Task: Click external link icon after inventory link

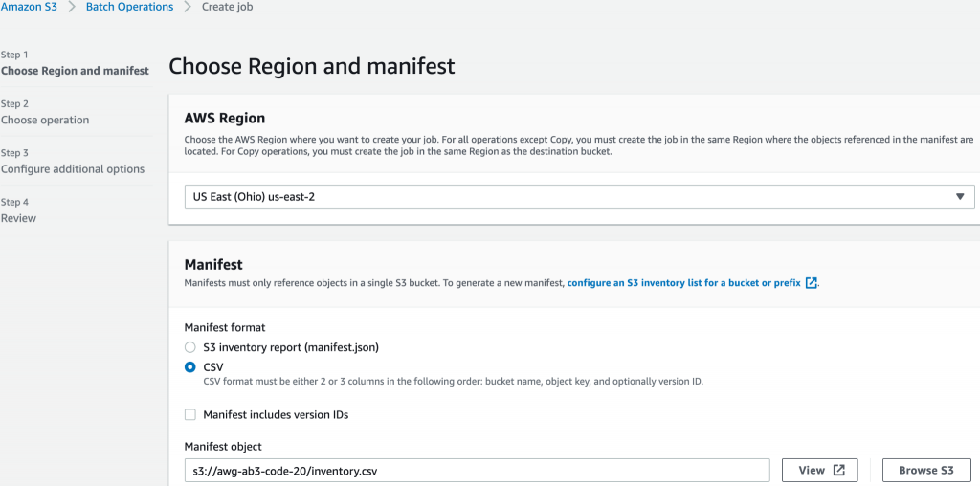Action: tap(811, 283)
